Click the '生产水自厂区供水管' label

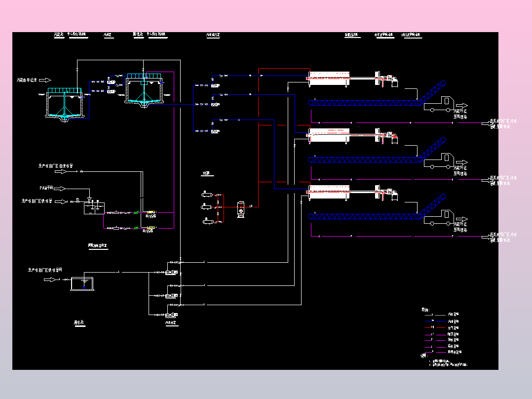tap(37, 201)
